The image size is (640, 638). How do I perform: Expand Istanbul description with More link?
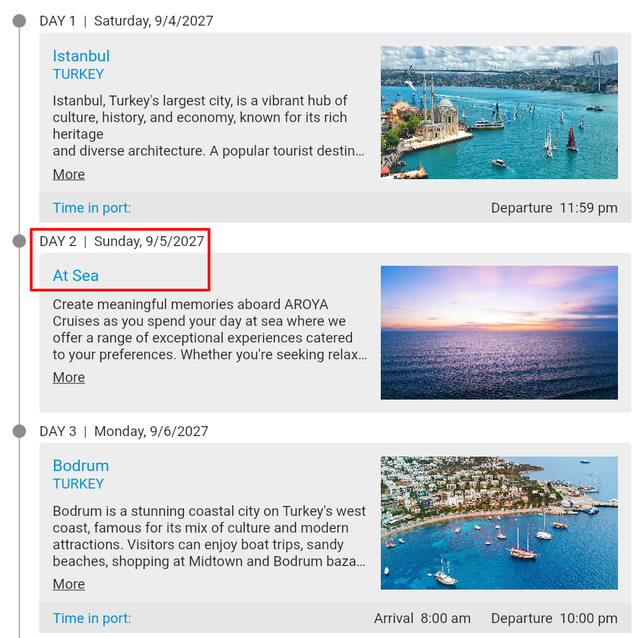coord(69,174)
